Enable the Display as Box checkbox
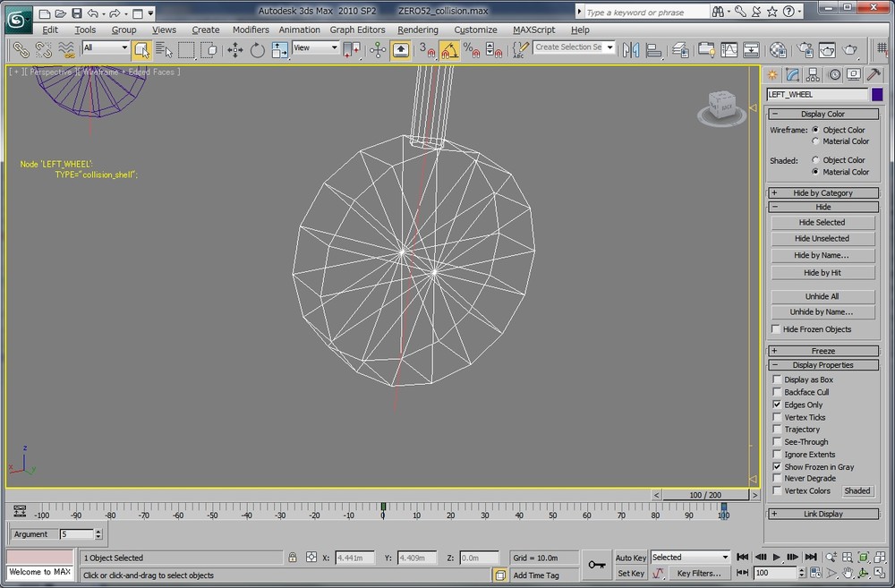The width and height of the screenshot is (895, 588). pos(777,379)
